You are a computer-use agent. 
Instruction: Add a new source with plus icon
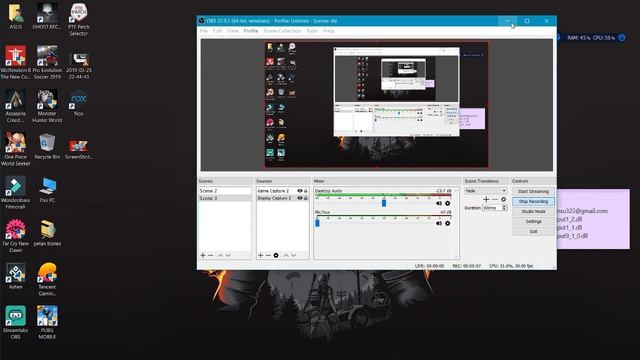[260, 255]
